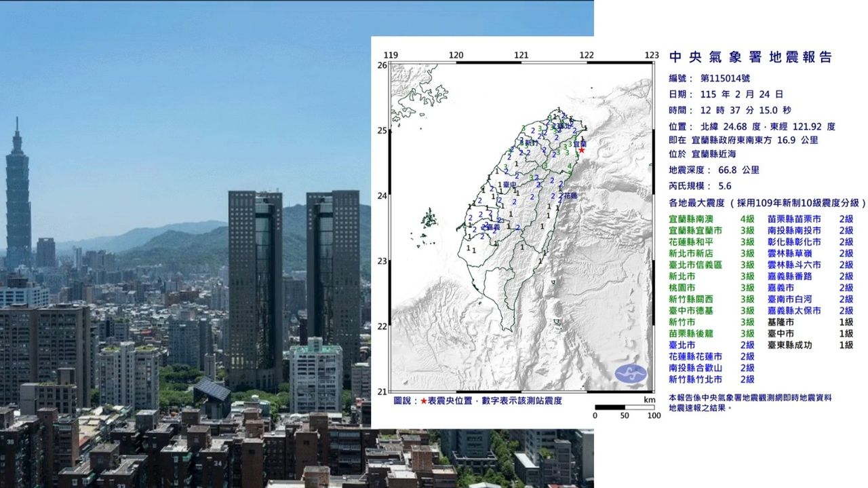Select the 宜蘭縣南澳 4級 intensity entry

click(711, 219)
